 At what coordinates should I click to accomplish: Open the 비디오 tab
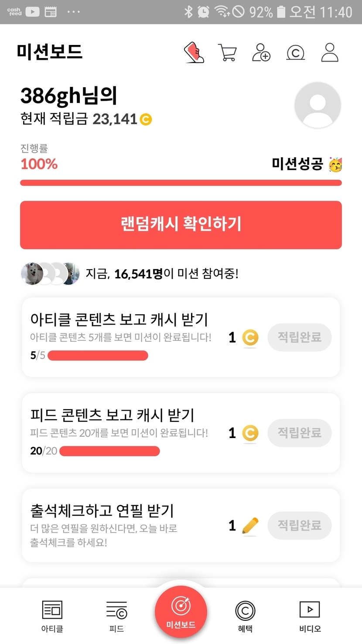(x=310, y=616)
